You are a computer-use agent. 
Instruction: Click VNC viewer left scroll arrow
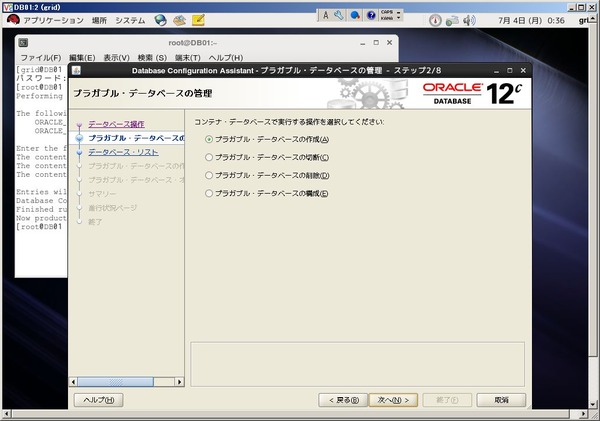pyautogui.click(x=6, y=414)
